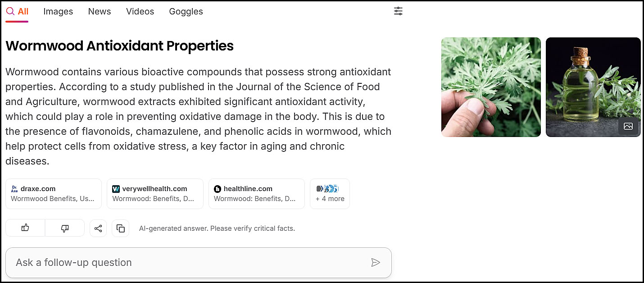Image resolution: width=644 pixels, height=283 pixels.
Task: Click the thumbs up feedback icon
Action: click(x=25, y=228)
